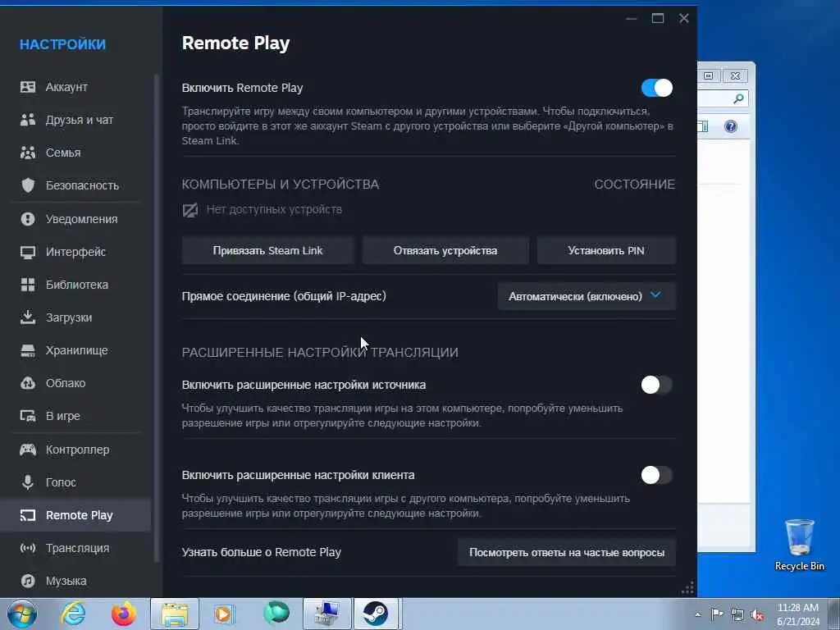Click the computer network taskbar icon
The width and height of the screenshot is (840, 630).
pos(326,614)
